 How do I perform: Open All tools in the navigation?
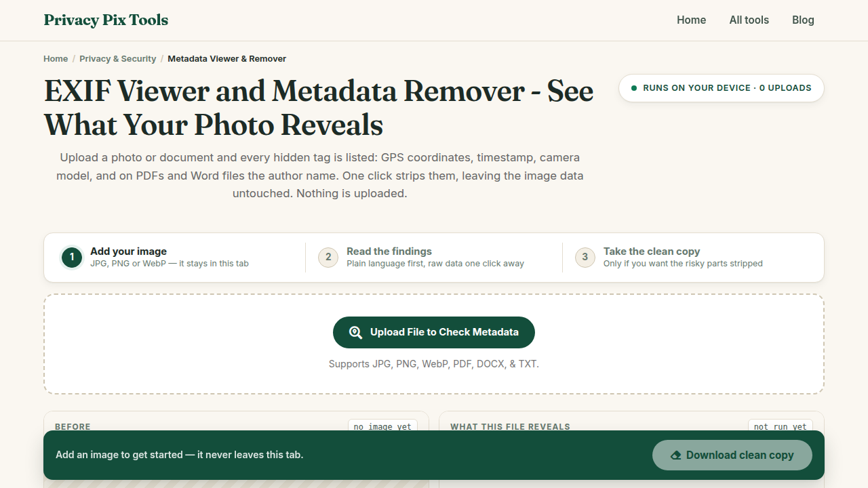(x=749, y=20)
